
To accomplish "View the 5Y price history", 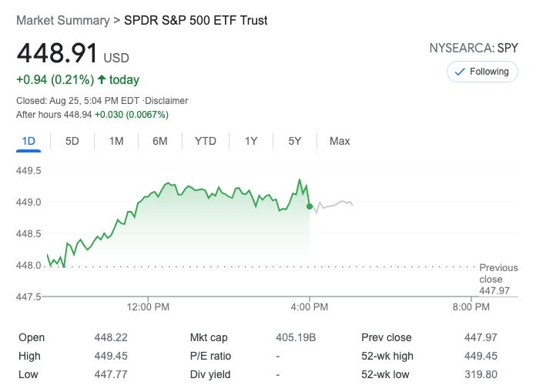I will [x=295, y=141].
